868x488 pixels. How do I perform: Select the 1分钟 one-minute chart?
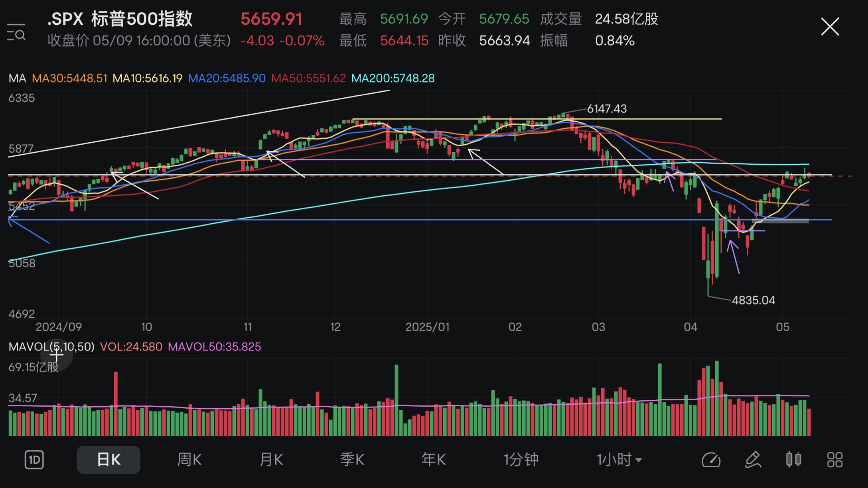point(521,460)
